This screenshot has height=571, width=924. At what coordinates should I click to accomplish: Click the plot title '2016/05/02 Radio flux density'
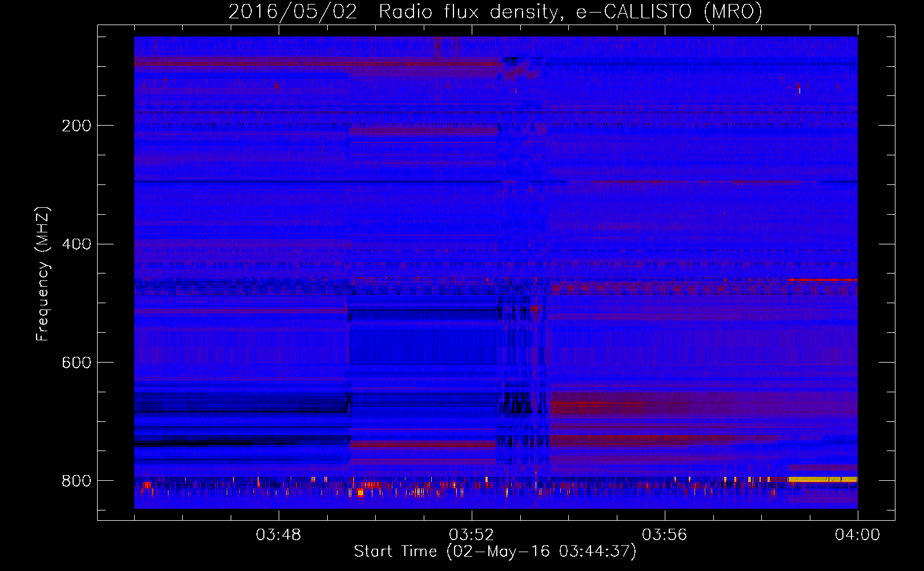pos(394,12)
